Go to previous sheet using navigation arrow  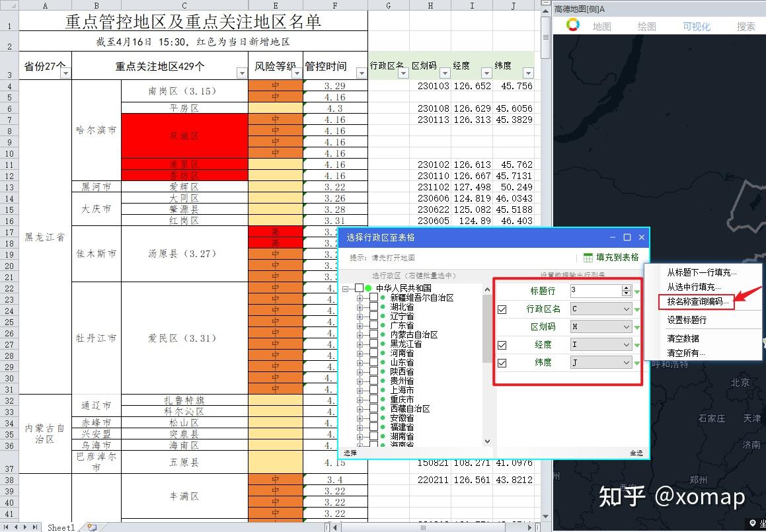(x=17, y=527)
